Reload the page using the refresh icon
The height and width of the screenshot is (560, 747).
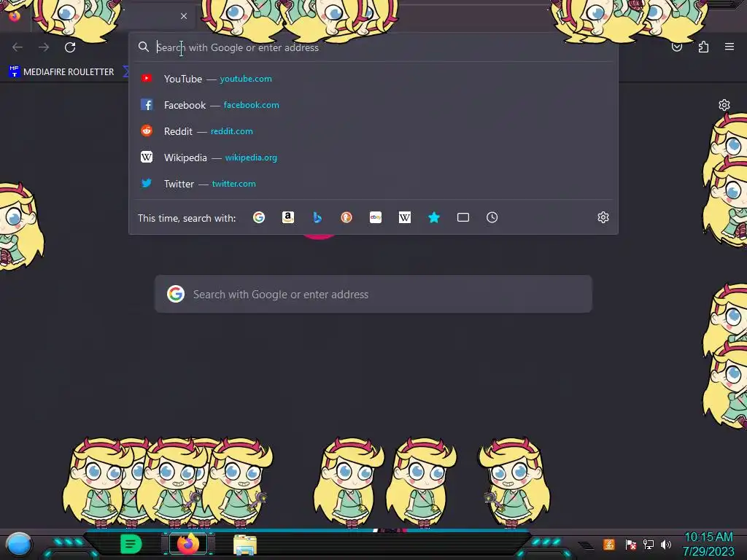70,47
